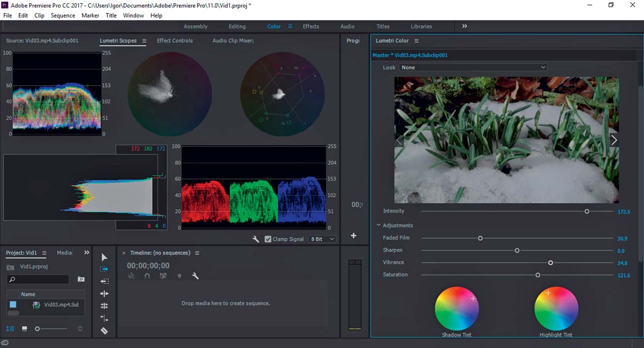Image resolution: width=644 pixels, height=348 pixels.
Task: Toggle Linked Selection in timeline
Action: pyautogui.click(x=163, y=276)
